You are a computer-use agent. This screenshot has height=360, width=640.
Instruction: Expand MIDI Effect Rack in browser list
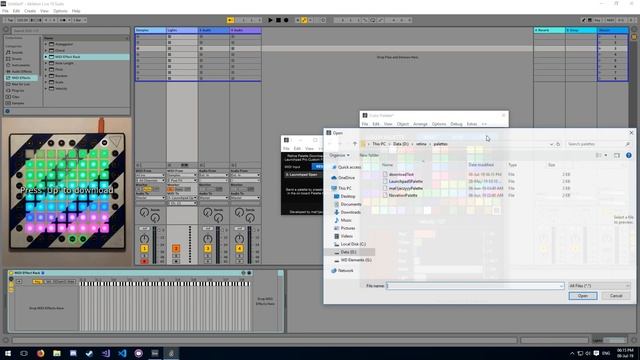click(46, 57)
